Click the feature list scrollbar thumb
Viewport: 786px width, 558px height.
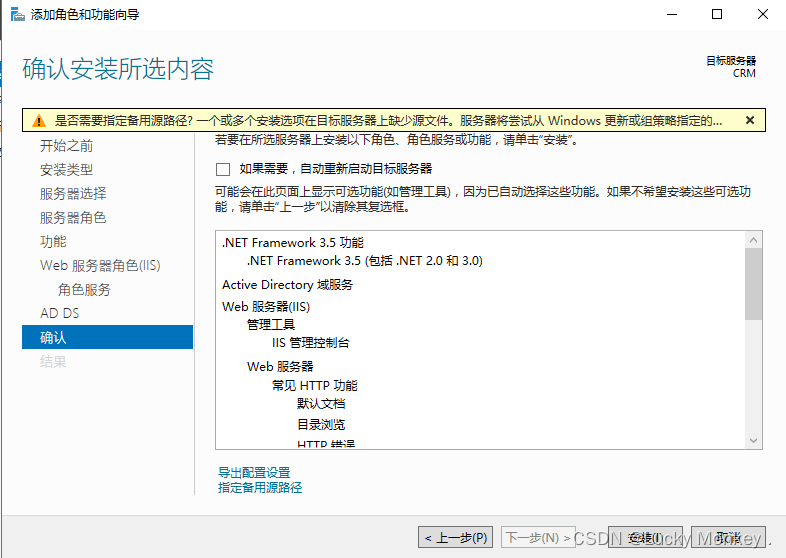pos(753,284)
